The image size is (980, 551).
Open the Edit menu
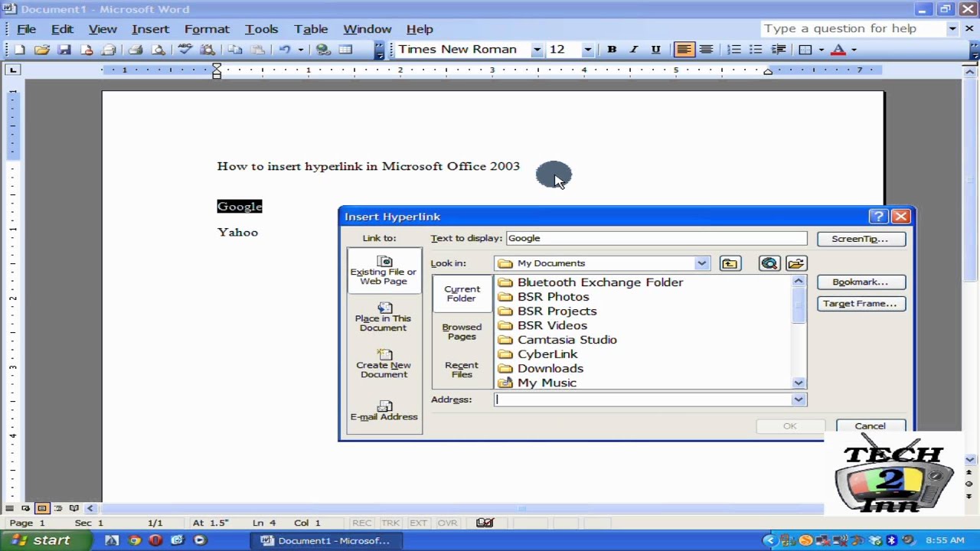(x=62, y=29)
